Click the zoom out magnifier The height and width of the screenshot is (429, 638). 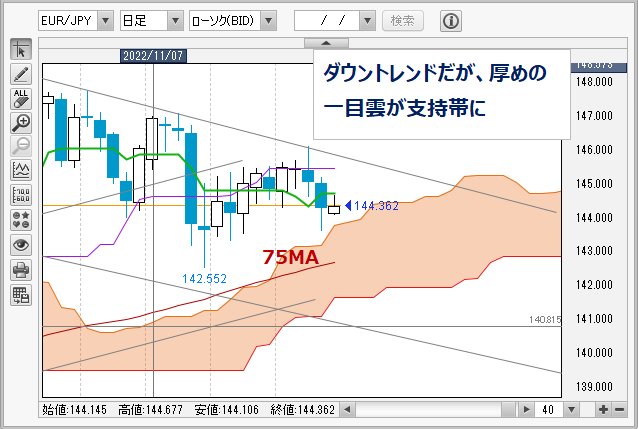tap(21, 147)
